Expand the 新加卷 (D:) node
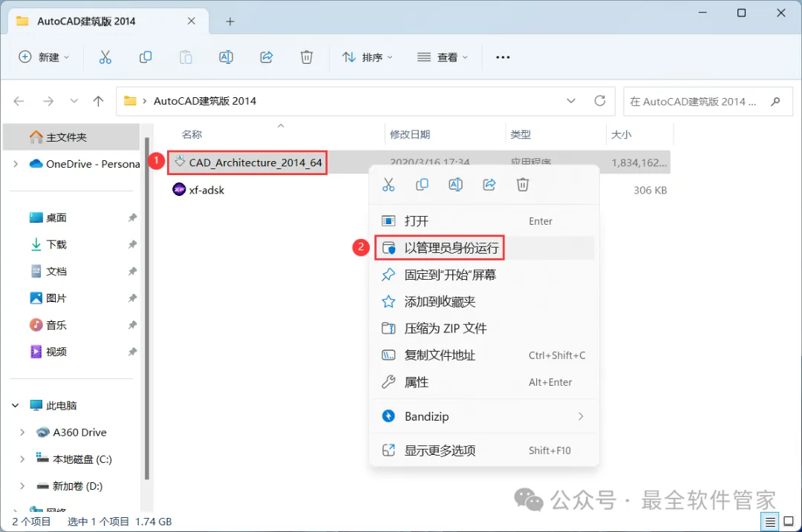 coord(22,486)
